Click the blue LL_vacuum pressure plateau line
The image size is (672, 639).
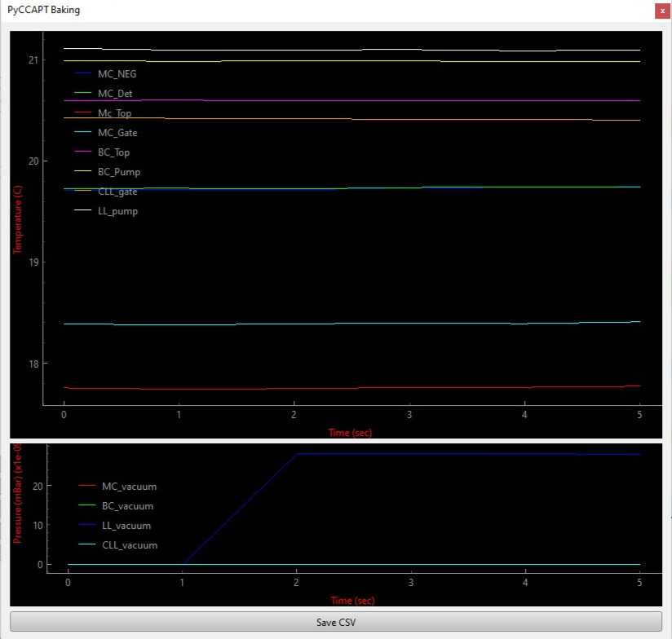pos(469,454)
